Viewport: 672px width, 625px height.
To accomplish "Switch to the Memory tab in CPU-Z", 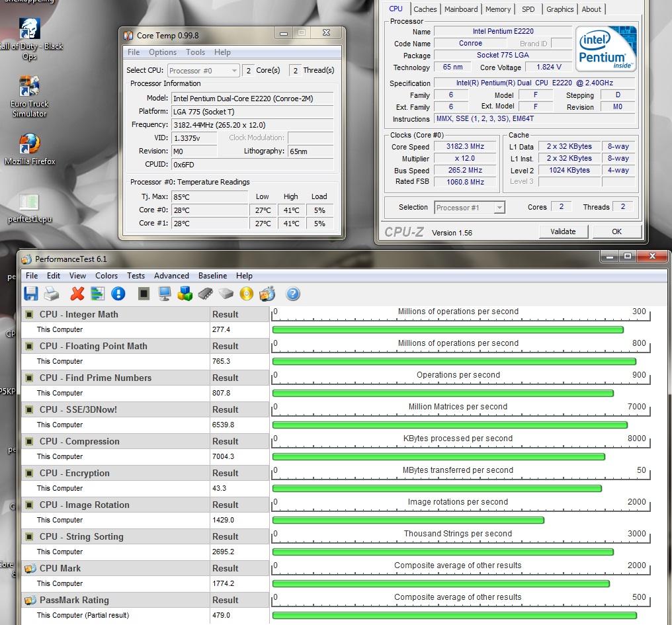I will 498,9.
